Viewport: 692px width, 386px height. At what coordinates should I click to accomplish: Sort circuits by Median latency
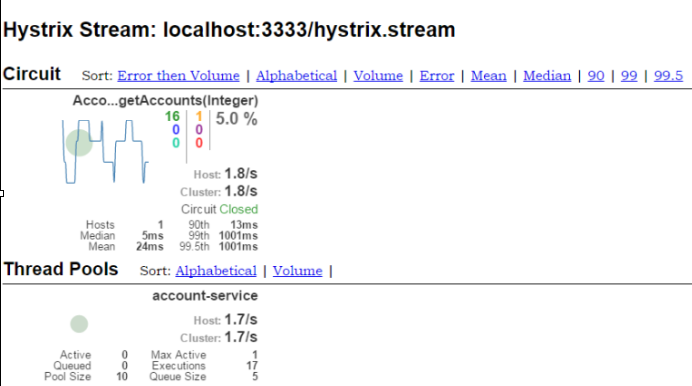click(547, 75)
